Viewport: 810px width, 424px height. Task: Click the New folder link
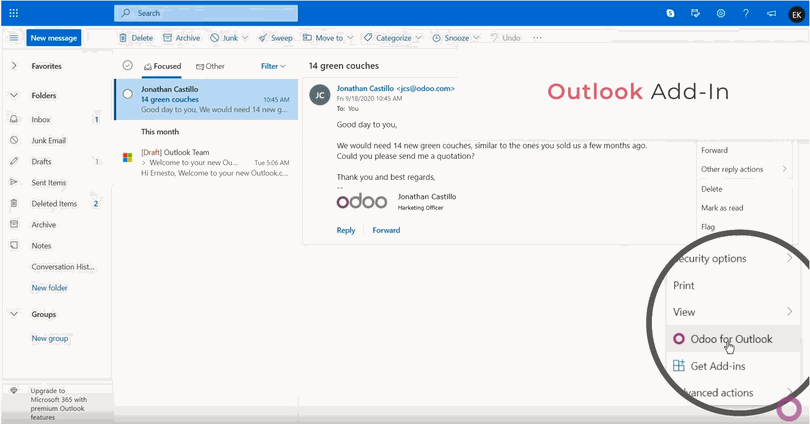coord(50,288)
